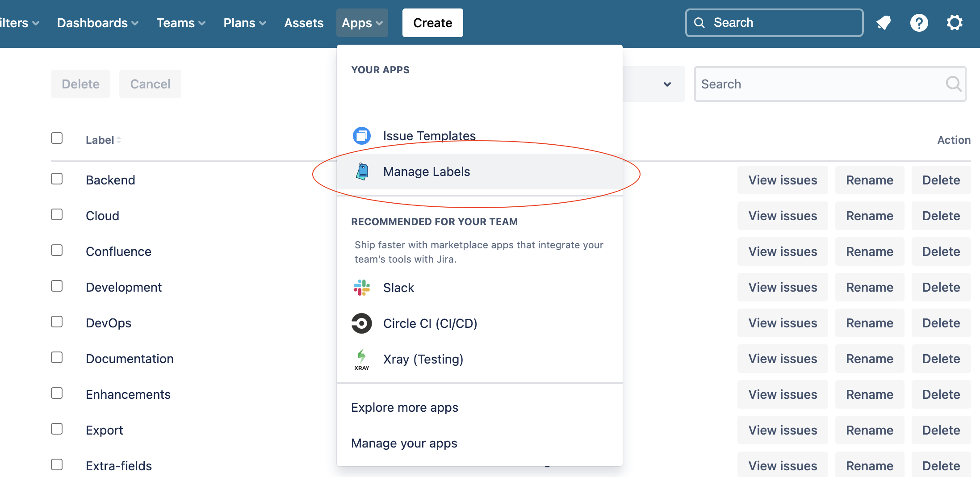View issues for the Cloud label
This screenshot has height=477, width=980.
click(x=783, y=216)
